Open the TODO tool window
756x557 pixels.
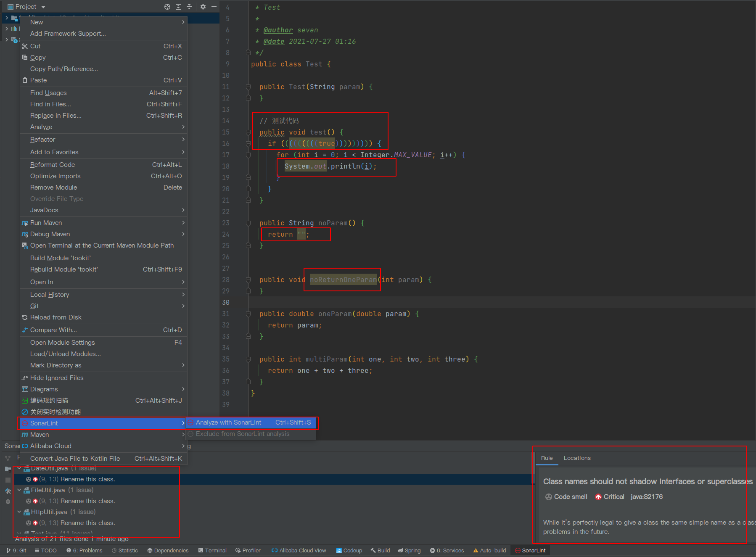45,551
